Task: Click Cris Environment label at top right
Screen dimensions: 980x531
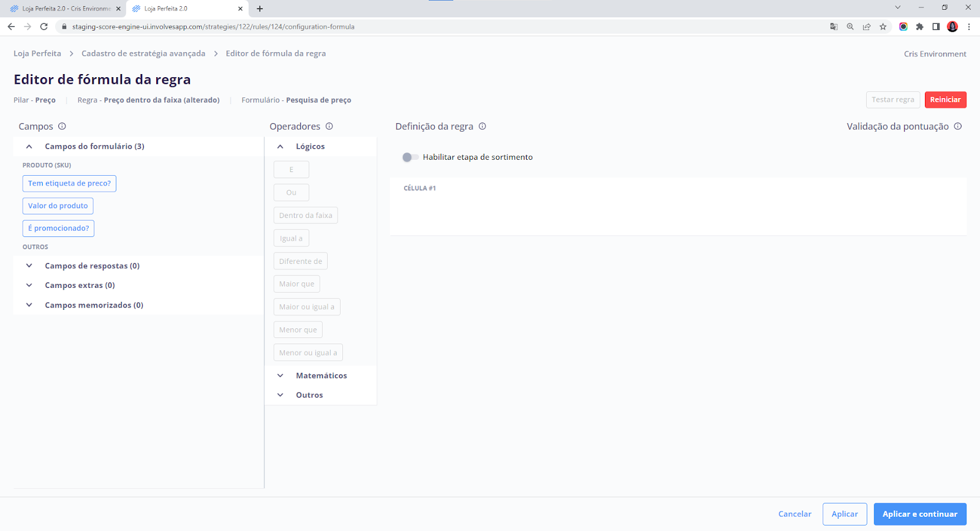Action: coord(935,54)
